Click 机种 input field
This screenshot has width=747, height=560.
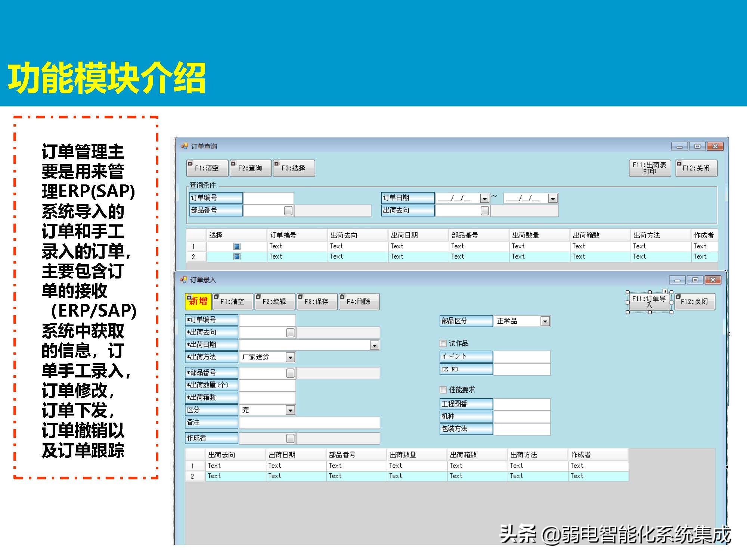(x=522, y=416)
